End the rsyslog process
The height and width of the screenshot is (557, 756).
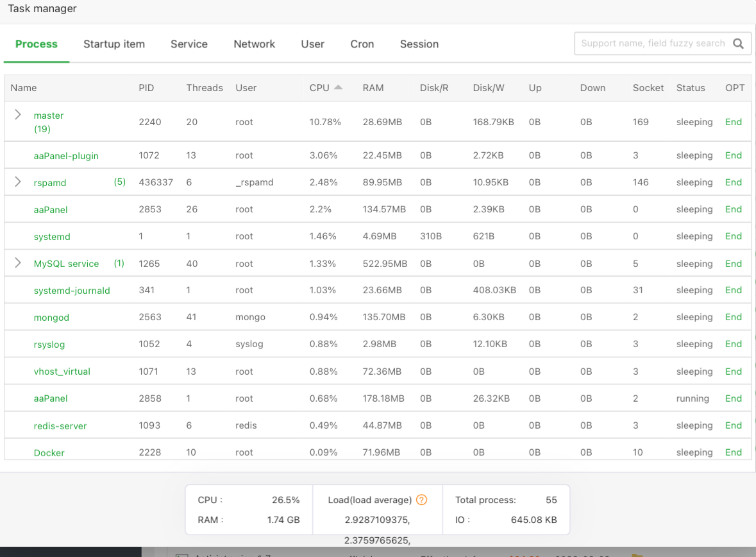pyautogui.click(x=734, y=344)
